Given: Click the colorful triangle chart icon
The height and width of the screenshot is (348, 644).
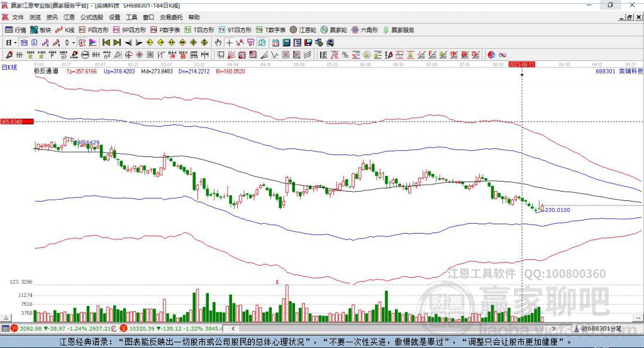Looking at the screenshot, I should pyautogui.click(x=93, y=43).
